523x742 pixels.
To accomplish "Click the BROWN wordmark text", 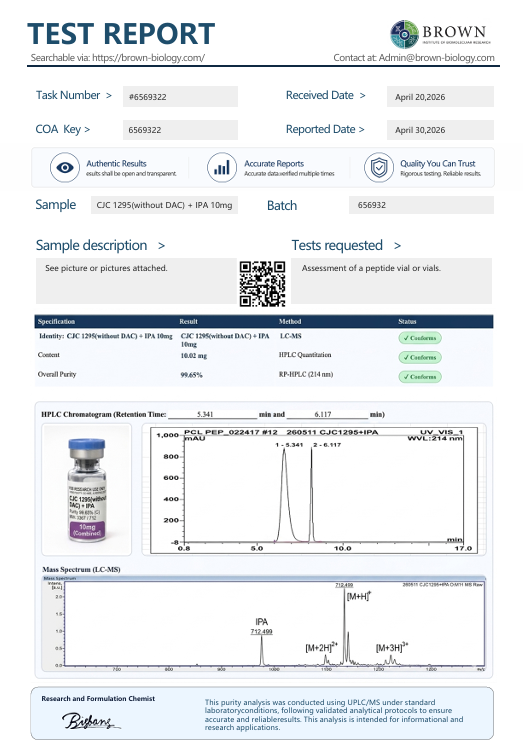I will [x=454, y=32].
